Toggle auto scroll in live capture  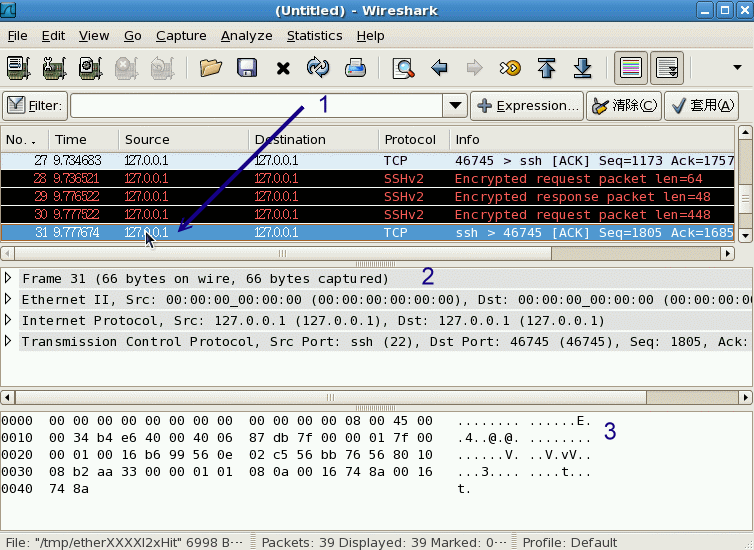tap(667, 68)
